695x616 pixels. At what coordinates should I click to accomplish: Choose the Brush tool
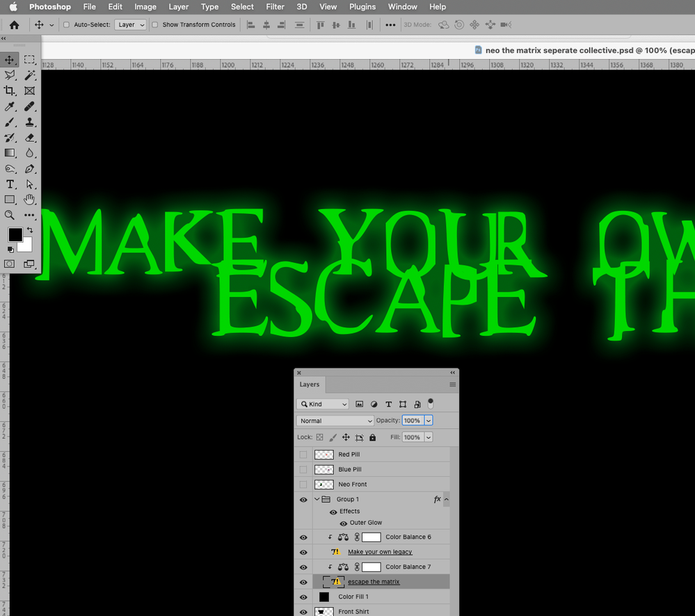10,122
